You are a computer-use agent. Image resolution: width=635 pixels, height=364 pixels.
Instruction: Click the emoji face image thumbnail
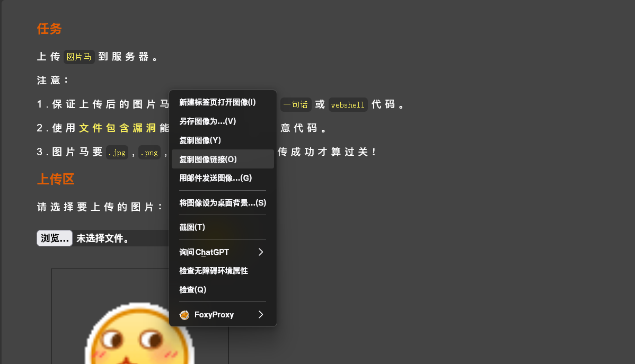pos(140,333)
